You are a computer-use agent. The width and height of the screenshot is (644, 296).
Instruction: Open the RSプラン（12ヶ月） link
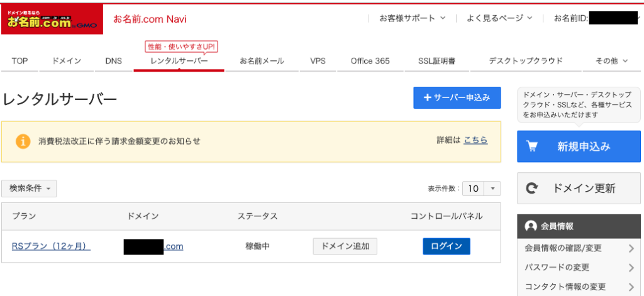pyautogui.click(x=51, y=246)
